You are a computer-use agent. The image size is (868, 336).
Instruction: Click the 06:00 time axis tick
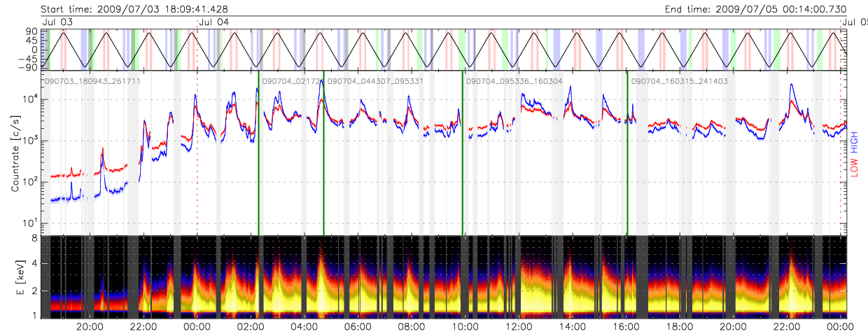[x=357, y=326]
